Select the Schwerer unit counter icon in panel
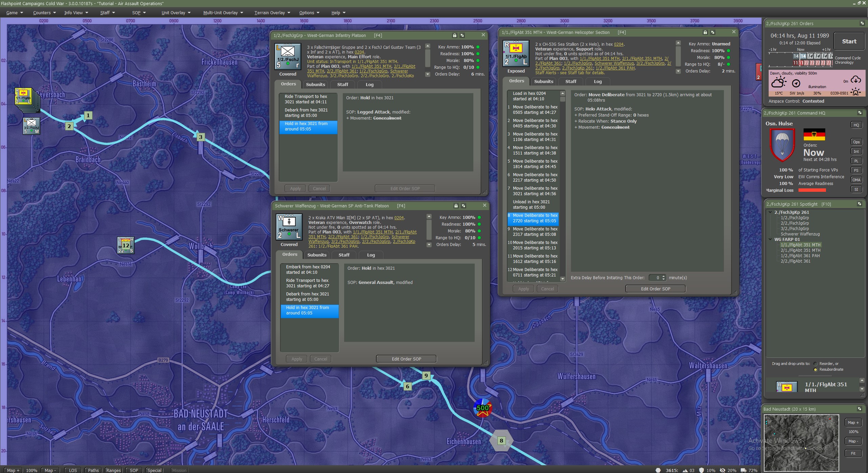This screenshot has width=868, height=473. click(x=289, y=227)
